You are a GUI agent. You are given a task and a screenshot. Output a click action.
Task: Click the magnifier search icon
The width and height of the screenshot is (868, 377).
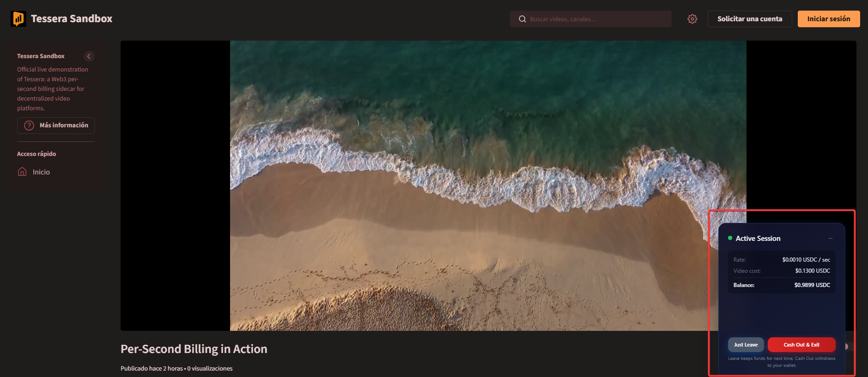pos(522,19)
